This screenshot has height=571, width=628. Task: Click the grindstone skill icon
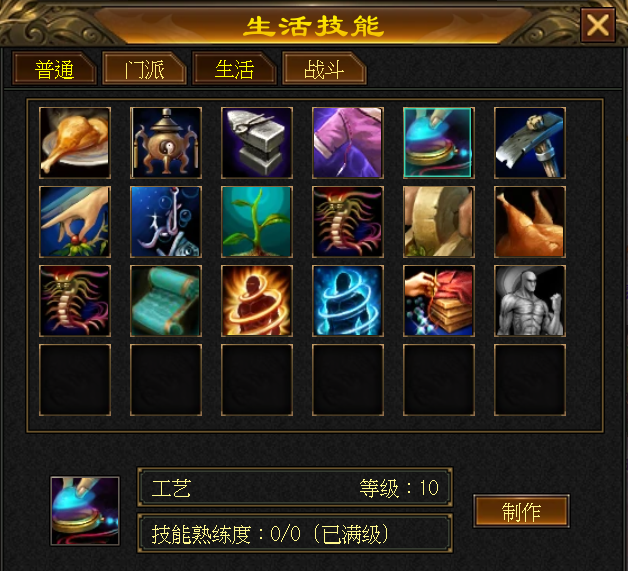439,221
